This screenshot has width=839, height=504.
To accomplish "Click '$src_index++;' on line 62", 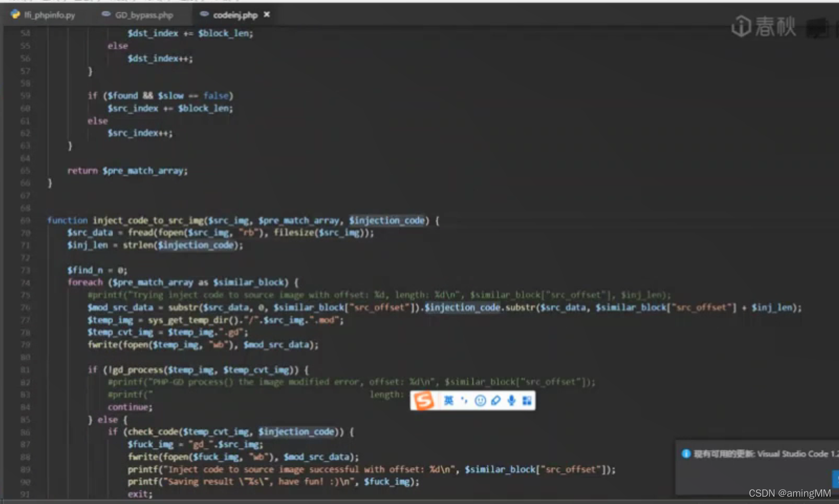I will pos(140,133).
